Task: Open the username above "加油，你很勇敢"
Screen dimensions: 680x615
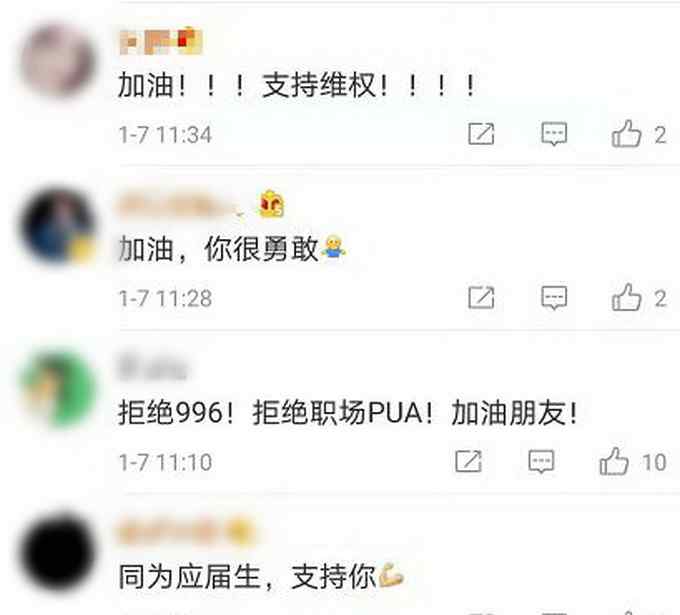Action: pos(179,206)
